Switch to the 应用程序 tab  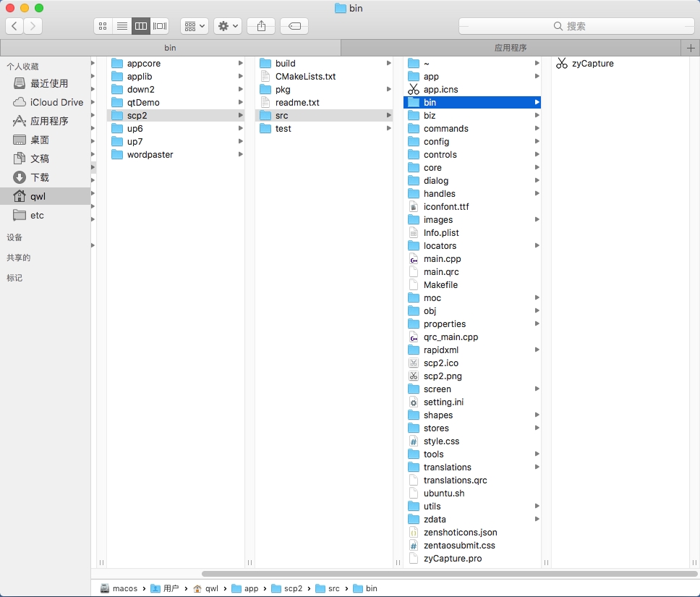511,48
